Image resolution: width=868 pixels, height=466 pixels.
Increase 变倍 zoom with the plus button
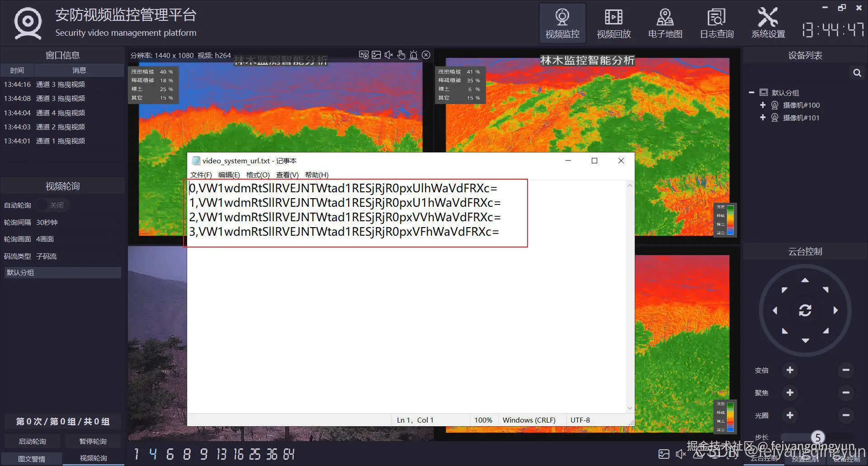coord(790,370)
